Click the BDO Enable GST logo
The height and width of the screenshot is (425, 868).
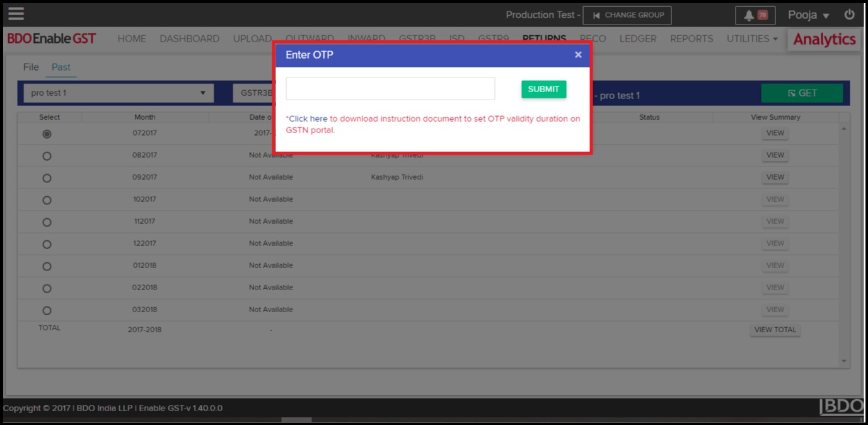point(52,38)
